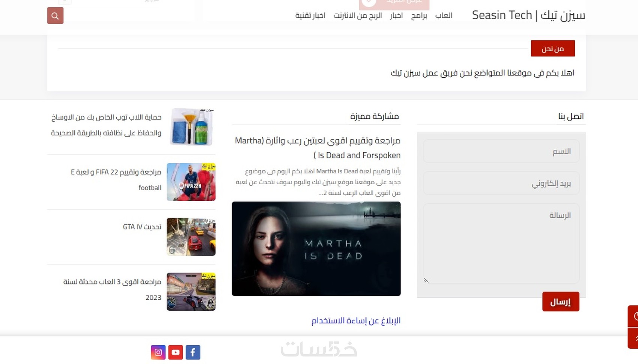Open the Instagram social icon
Screen dimensions: 638x364
pos(158,352)
